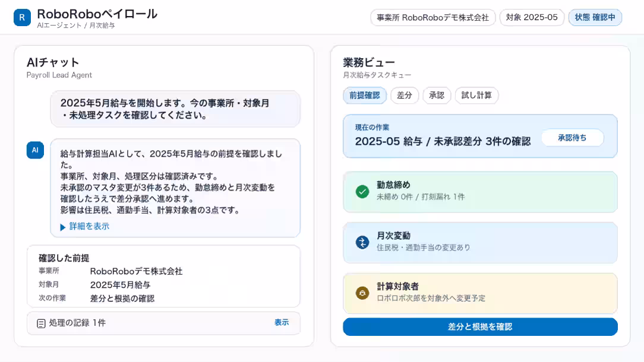This screenshot has width=644, height=362.
Task: Click the 表示 link for 処理の記録
Action: click(x=282, y=323)
